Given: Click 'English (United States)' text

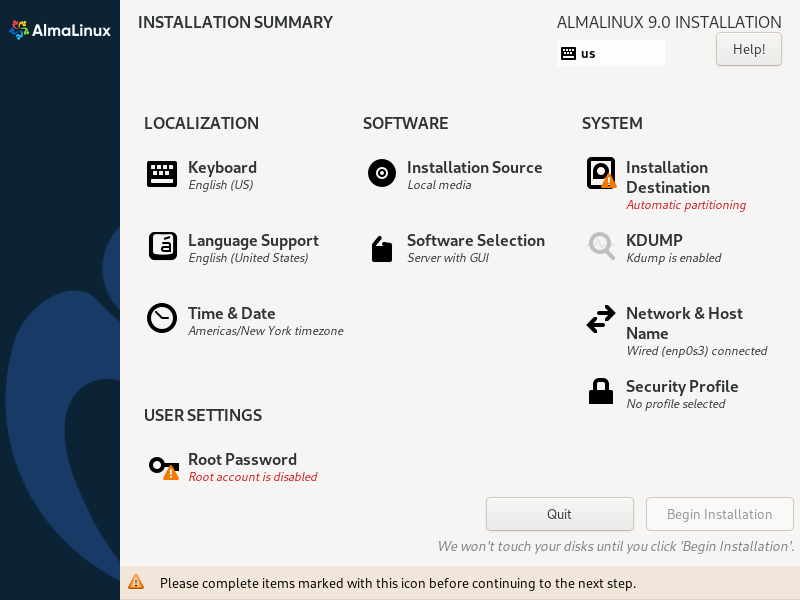Looking at the screenshot, I should click(x=248, y=258).
